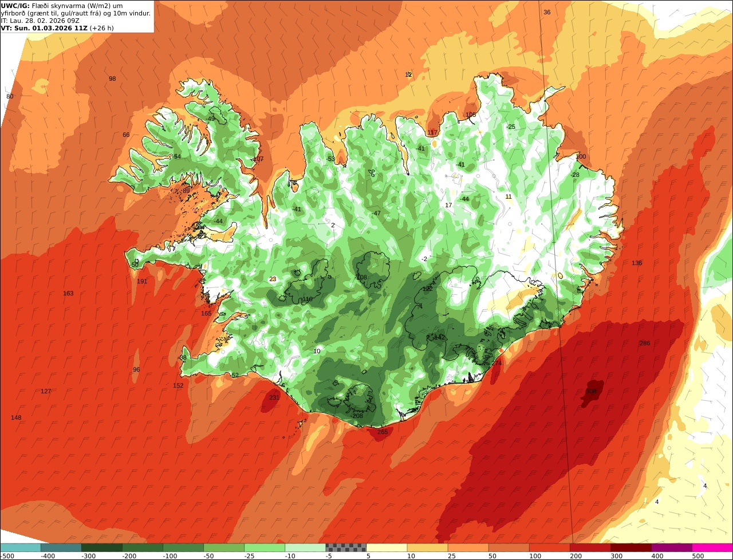Viewport: 733px width, 560px height.
Task: Click the map value "208" near the southern glacier
Action: click(358, 416)
